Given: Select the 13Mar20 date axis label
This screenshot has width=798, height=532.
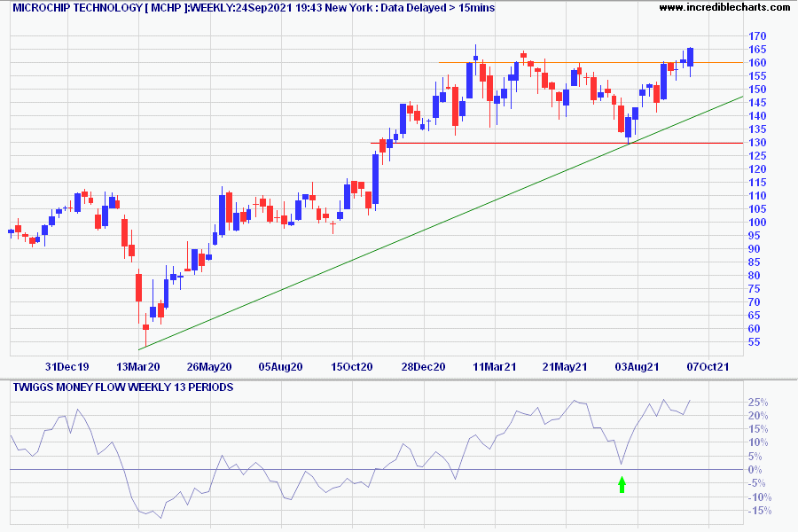Looking at the screenshot, I should 138,367.
